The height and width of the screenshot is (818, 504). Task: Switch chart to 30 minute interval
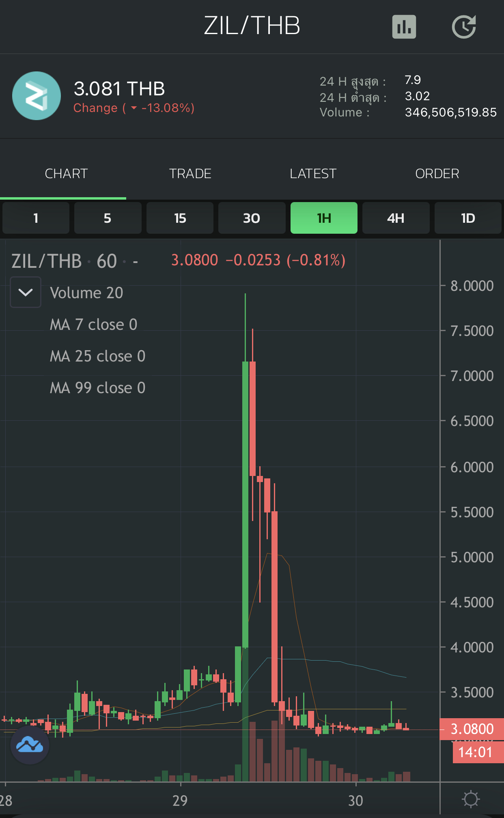[252, 218]
